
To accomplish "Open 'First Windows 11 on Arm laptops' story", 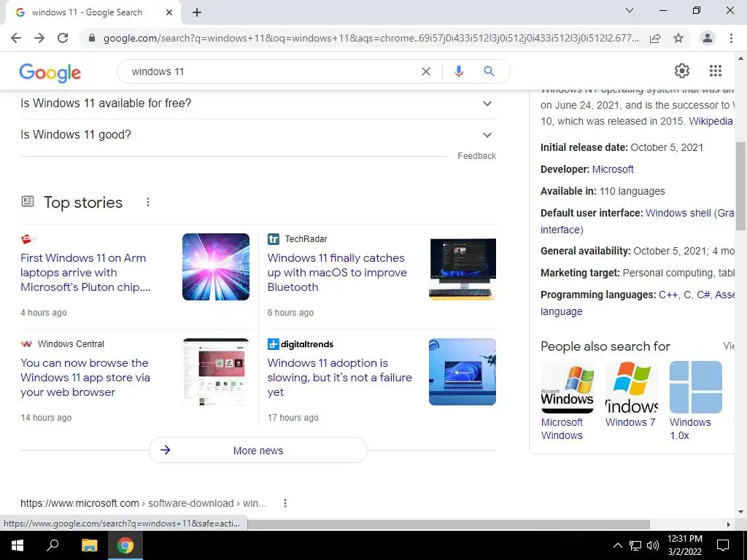I will [86, 273].
